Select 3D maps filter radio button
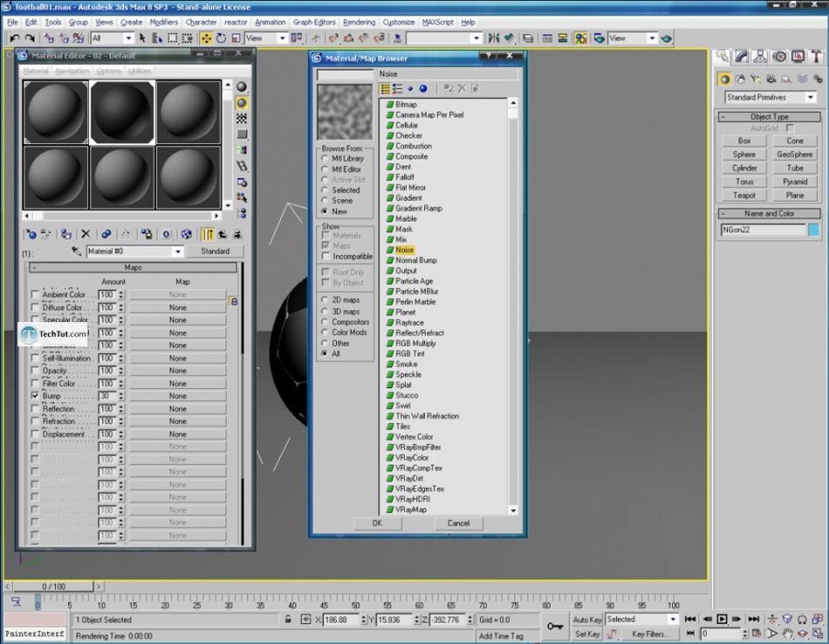Viewport: 829px width, 644px height. (325, 312)
